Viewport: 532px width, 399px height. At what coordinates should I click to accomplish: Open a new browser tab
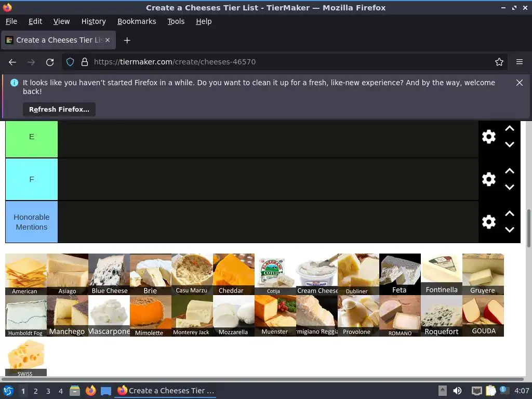coord(127,41)
